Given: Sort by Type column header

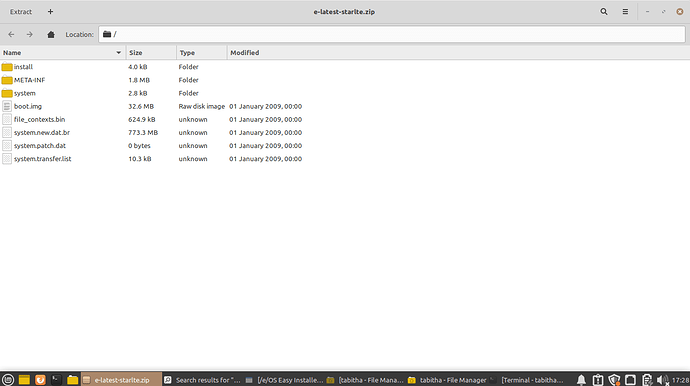Looking at the screenshot, I should click(202, 53).
